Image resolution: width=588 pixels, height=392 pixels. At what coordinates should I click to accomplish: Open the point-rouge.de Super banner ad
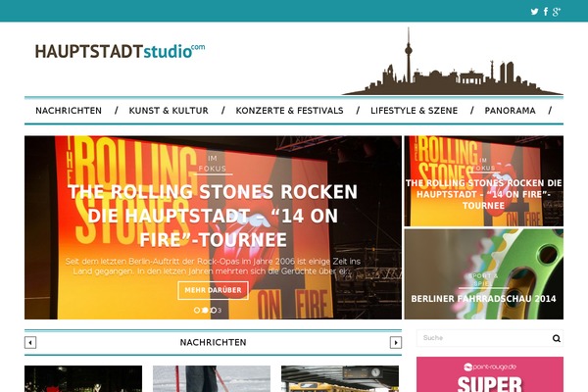[x=490, y=374]
